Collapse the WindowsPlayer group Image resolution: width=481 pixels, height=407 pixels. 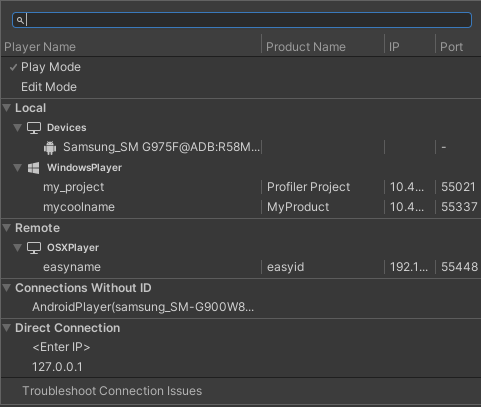coord(18,168)
